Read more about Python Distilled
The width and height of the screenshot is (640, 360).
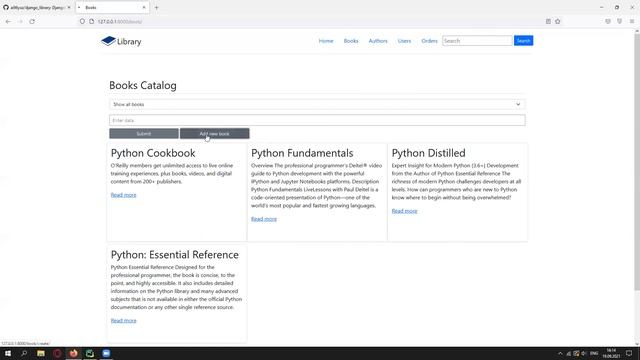[404, 211]
